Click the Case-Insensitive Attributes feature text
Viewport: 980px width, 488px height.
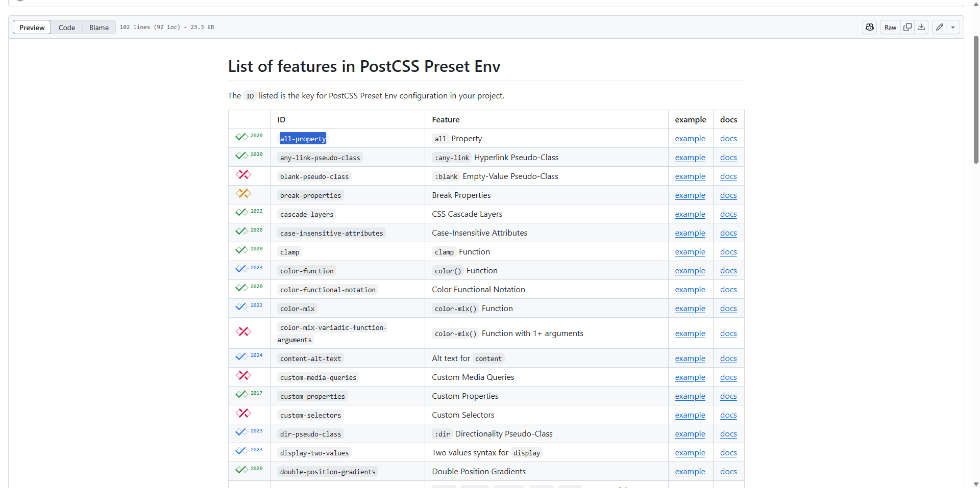[x=480, y=233]
